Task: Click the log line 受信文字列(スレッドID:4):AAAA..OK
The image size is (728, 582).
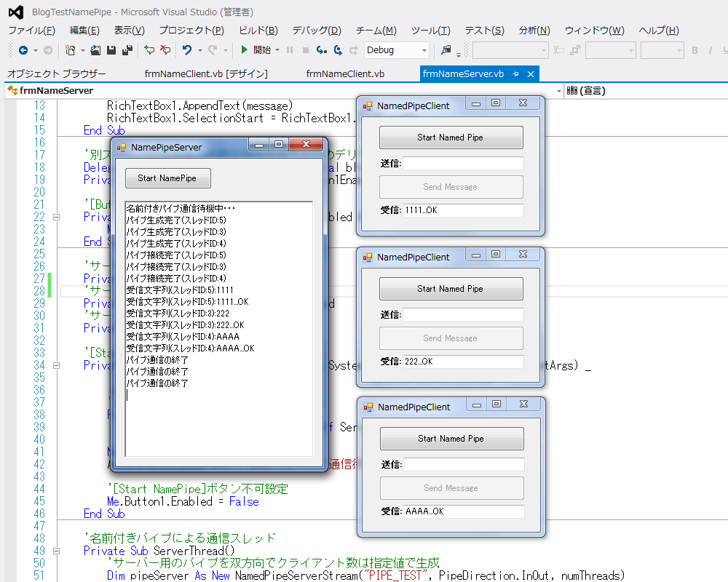Action: pyautogui.click(x=190, y=348)
